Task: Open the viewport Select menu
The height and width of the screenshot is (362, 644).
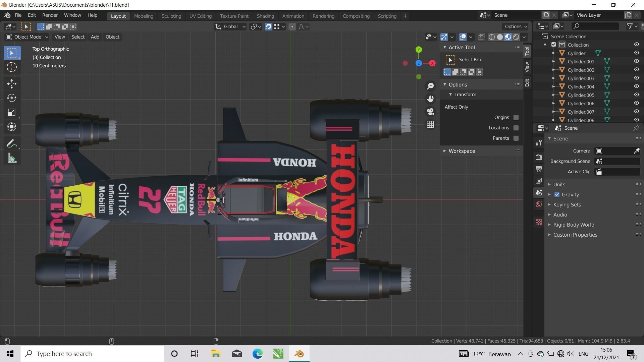Action: pyautogui.click(x=78, y=37)
